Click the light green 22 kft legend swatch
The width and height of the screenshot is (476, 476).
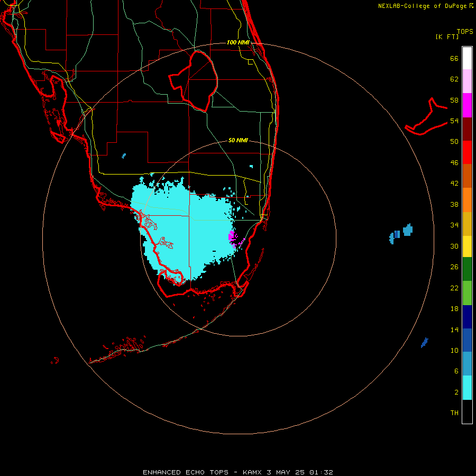click(467, 293)
